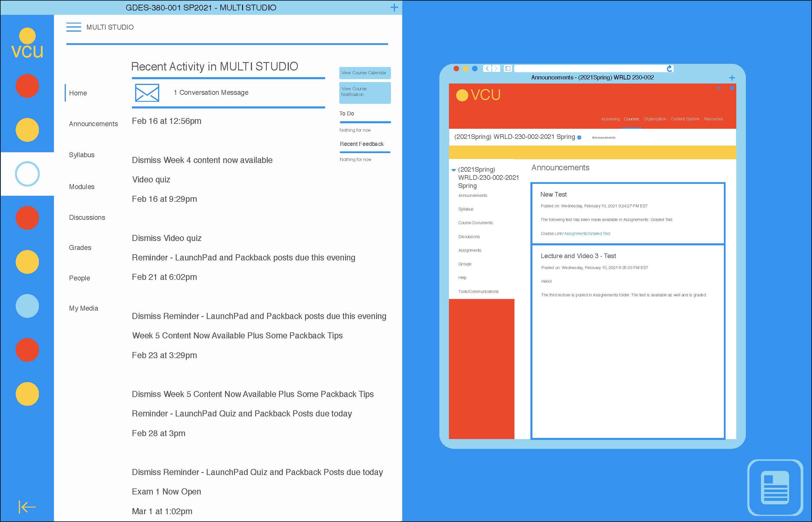Screen dimensions: 812x522
Task: Switch to the Organization tab
Action: 655,119
